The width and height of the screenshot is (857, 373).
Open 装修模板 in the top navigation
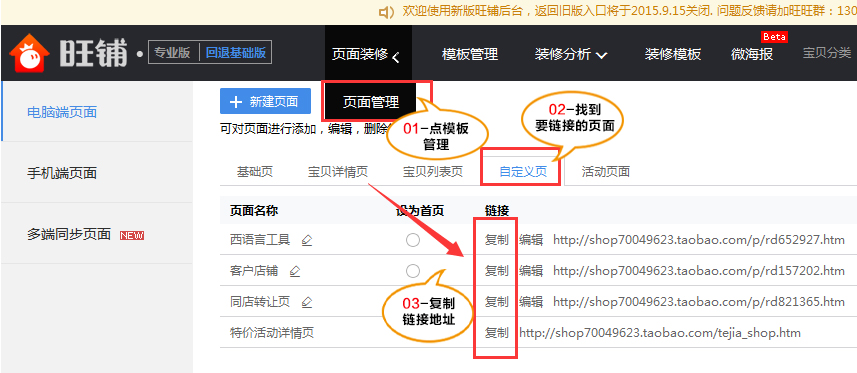[673, 55]
